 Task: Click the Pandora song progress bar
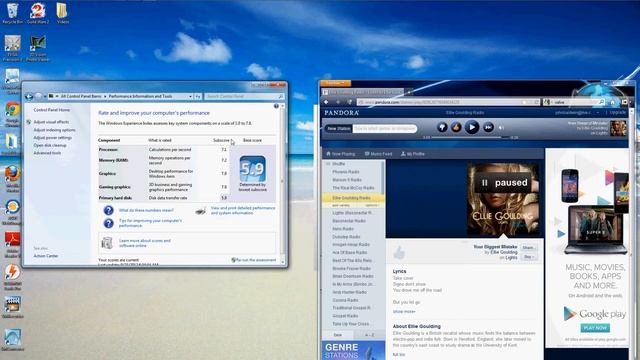coord(470,138)
